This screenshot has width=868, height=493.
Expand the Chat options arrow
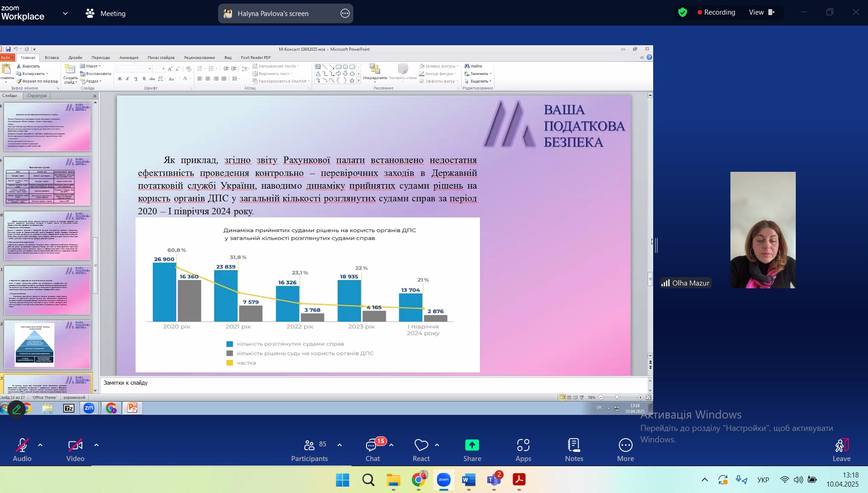(391, 445)
